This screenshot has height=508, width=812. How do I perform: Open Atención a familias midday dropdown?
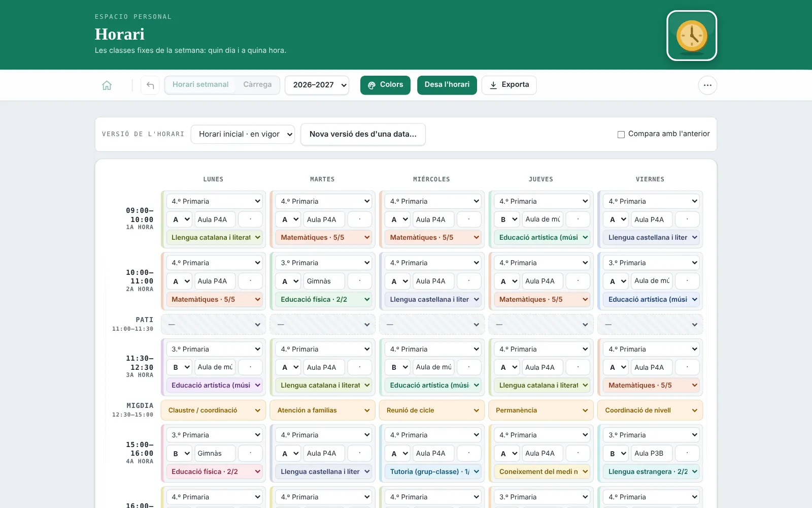[322, 410]
